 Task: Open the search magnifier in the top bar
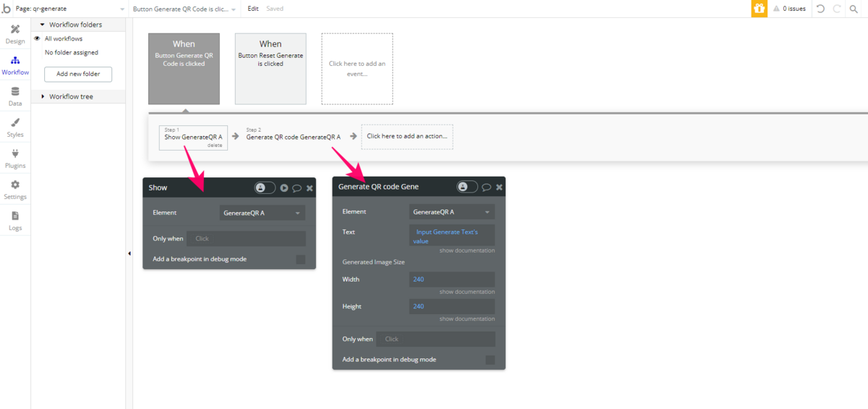pyautogui.click(x=854, y=9)
